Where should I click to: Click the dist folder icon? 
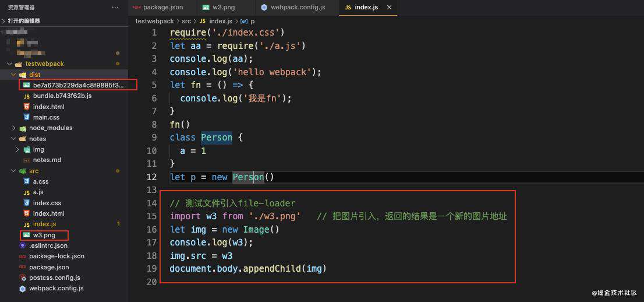[23, 75]
